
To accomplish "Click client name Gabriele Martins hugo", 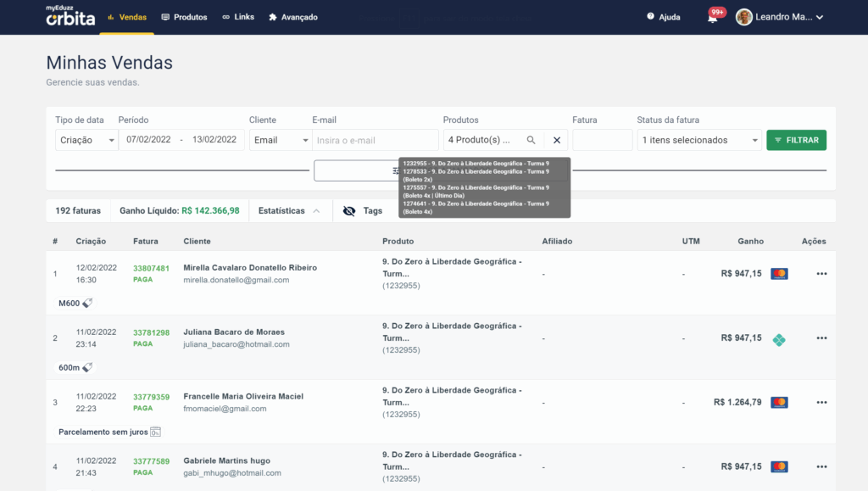I will click(227, 460).
